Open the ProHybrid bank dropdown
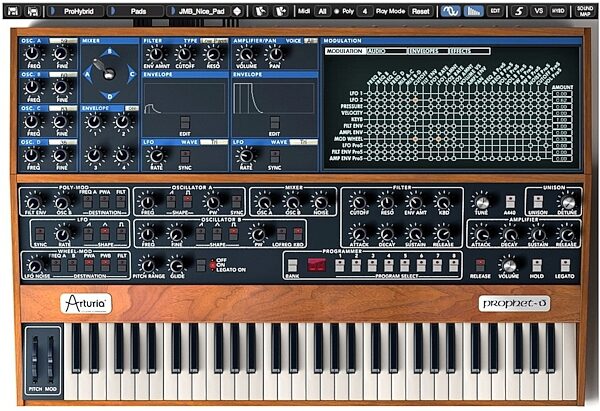The width and height of the screenshot is (600, 411). (76, 11)
